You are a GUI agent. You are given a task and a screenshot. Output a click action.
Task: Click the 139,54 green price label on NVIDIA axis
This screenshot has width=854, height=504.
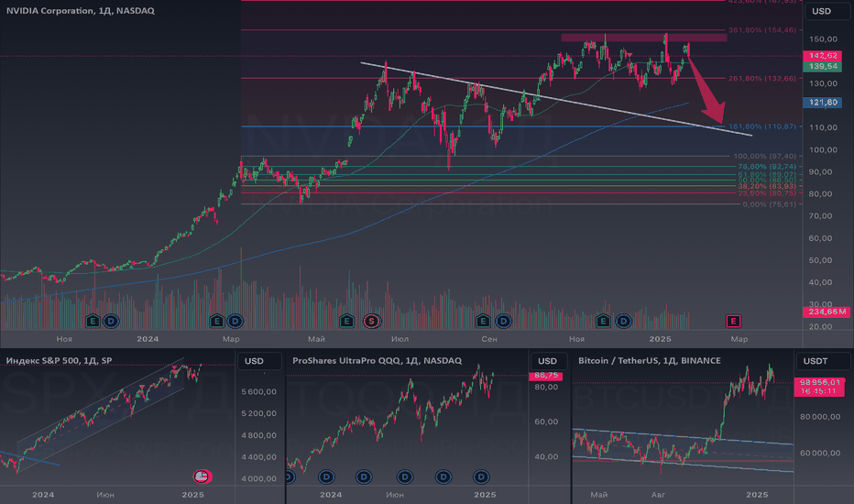pyautogui.click(x=822, y=66)
